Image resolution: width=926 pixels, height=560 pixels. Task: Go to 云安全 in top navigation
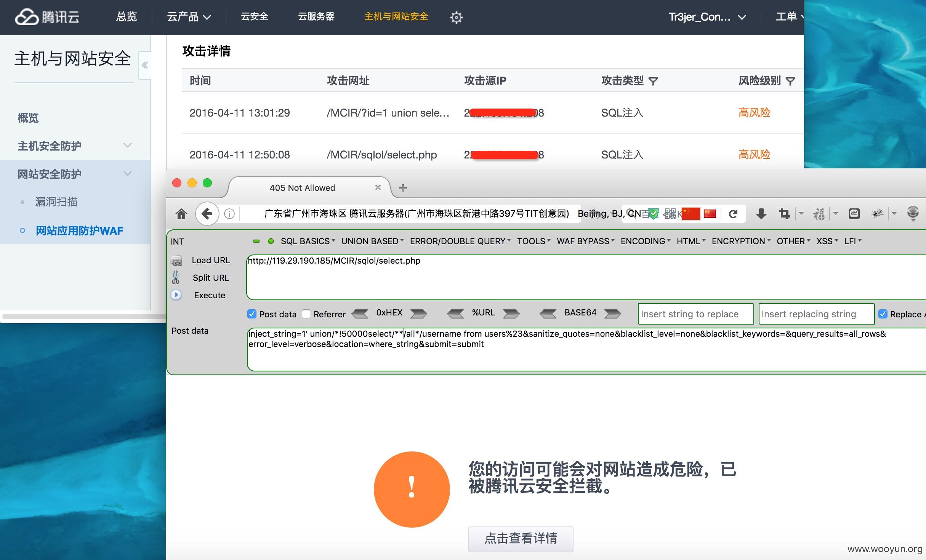click(x=255, y=17)
